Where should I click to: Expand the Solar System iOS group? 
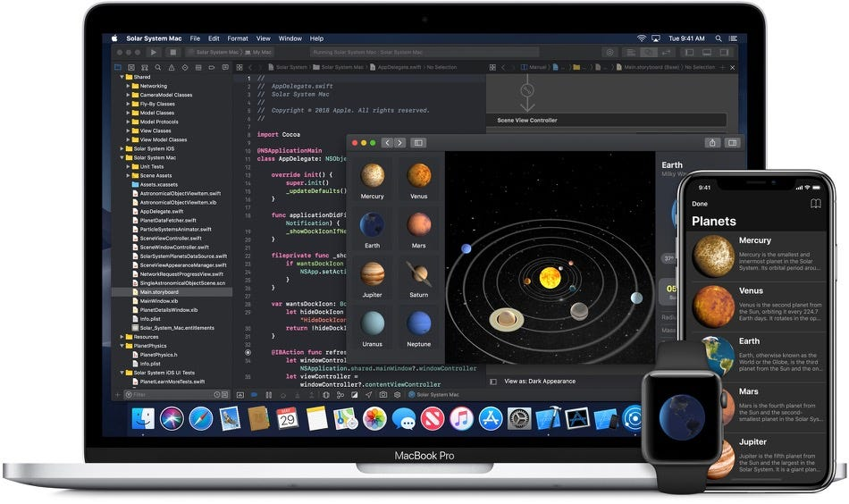(x=122, y=148)
